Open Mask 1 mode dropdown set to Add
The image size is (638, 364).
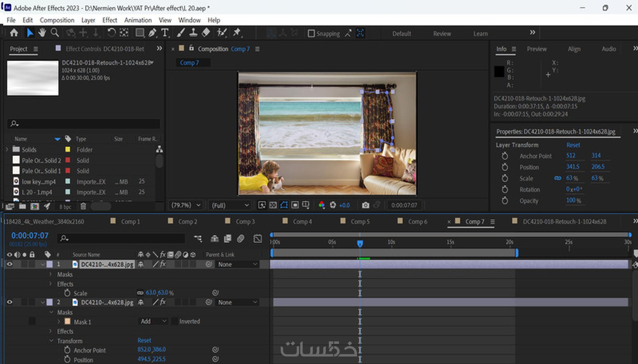(153, 322)
